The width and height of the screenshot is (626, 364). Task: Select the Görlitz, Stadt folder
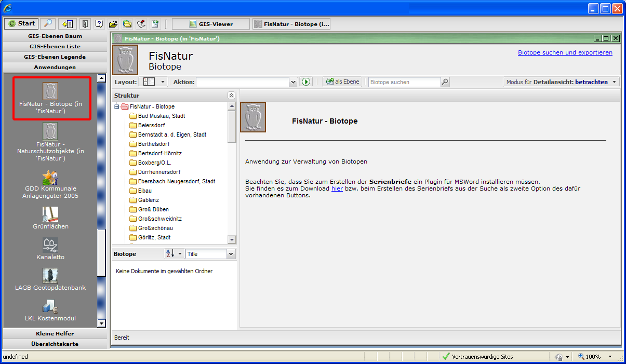coord(154,237)
